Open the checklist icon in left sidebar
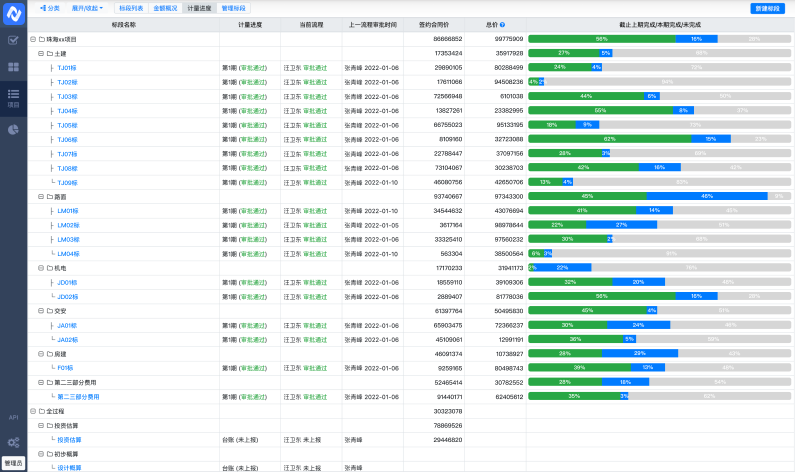The height and width of the screenshot is (472, 795). click(13, 41)
